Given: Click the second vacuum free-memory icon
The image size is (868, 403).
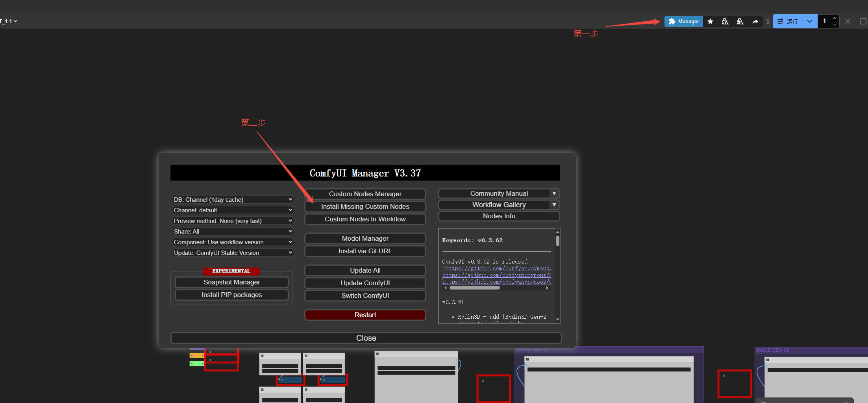Looking at the screenshot, I should (740, 22).
